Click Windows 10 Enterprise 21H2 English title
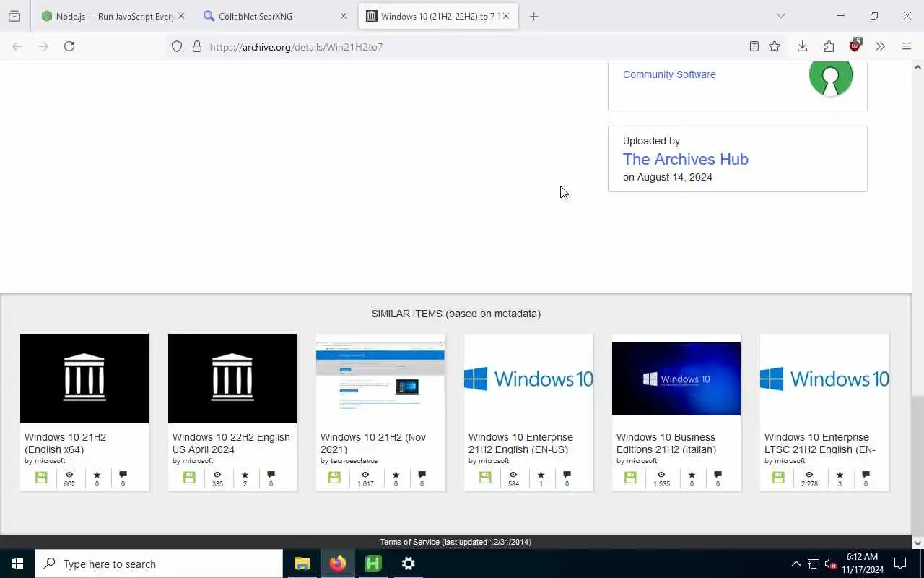924x578 pixels. 520,443
